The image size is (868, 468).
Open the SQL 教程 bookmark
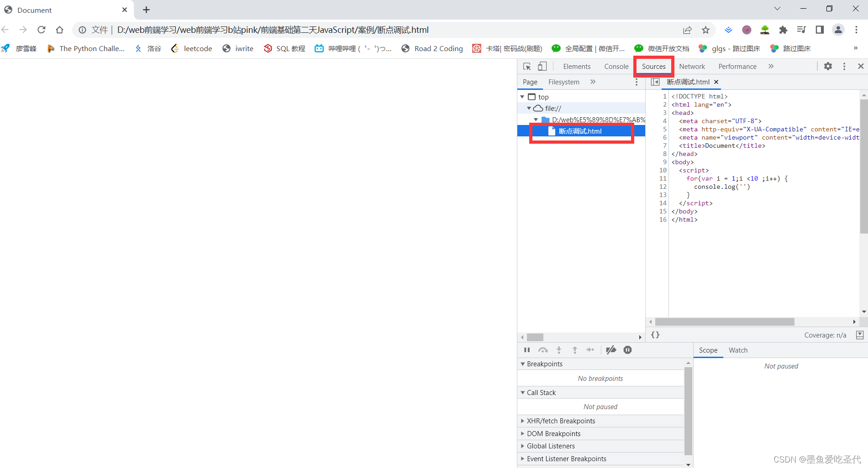click(284, 48)
